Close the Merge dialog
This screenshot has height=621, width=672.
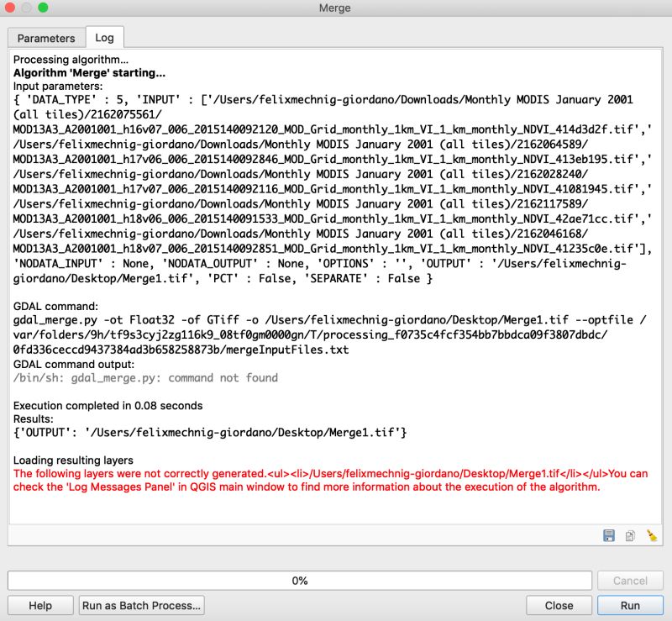point(559,605)
